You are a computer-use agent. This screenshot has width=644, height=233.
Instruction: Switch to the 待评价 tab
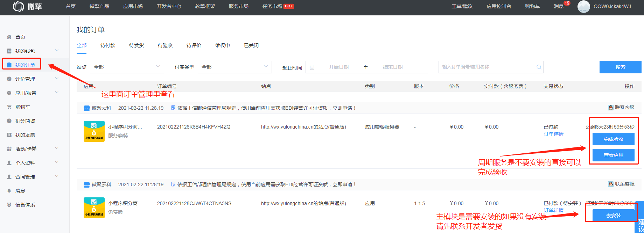(x=194, y=45)
